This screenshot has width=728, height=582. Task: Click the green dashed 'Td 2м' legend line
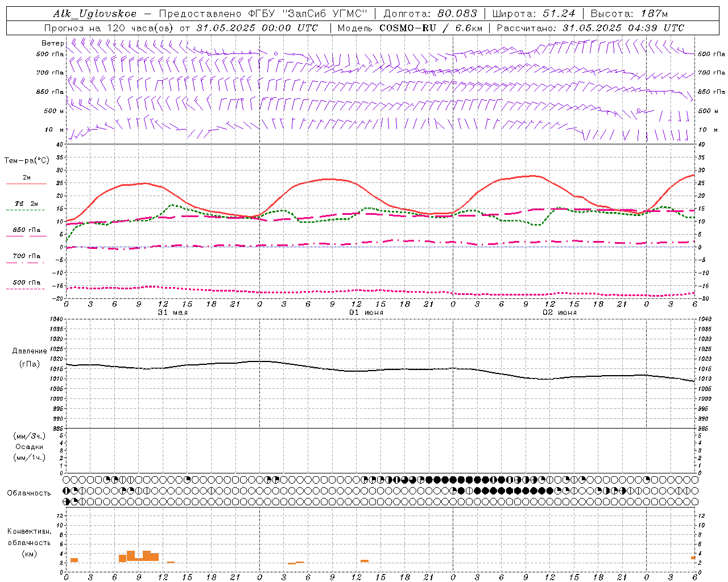pyautogui.click(x=25, y=210)
